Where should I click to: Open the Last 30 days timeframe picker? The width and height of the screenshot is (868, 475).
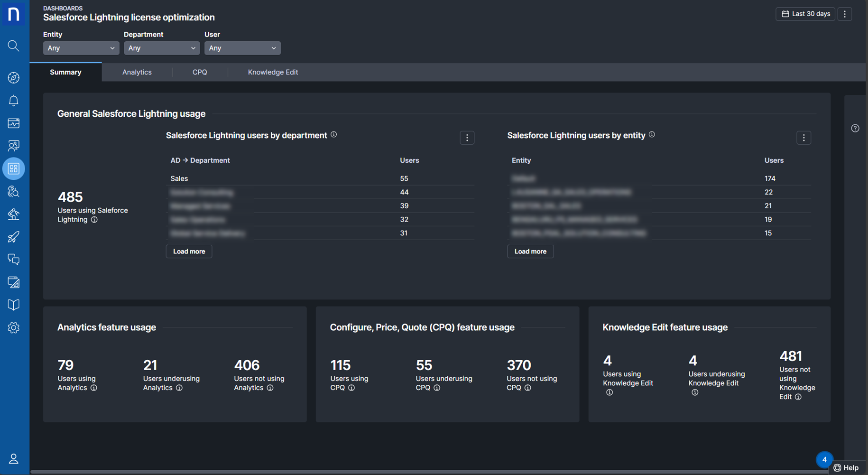click(805, 14)
